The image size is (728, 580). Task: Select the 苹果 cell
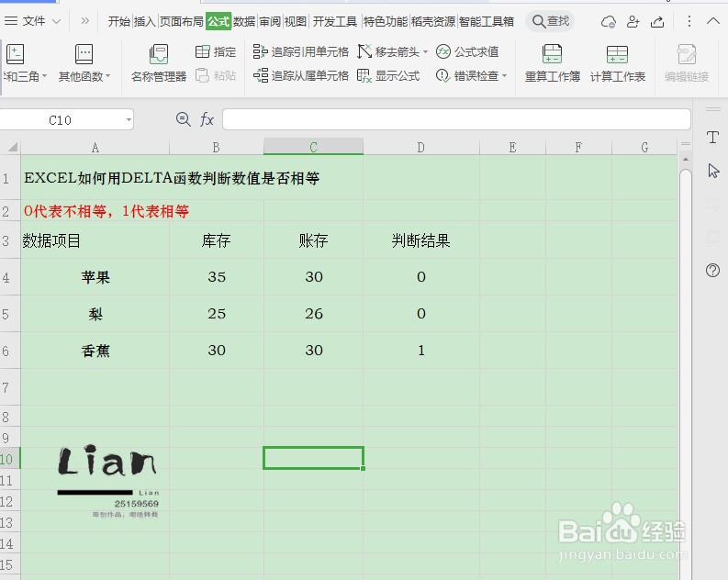point(95,277)
